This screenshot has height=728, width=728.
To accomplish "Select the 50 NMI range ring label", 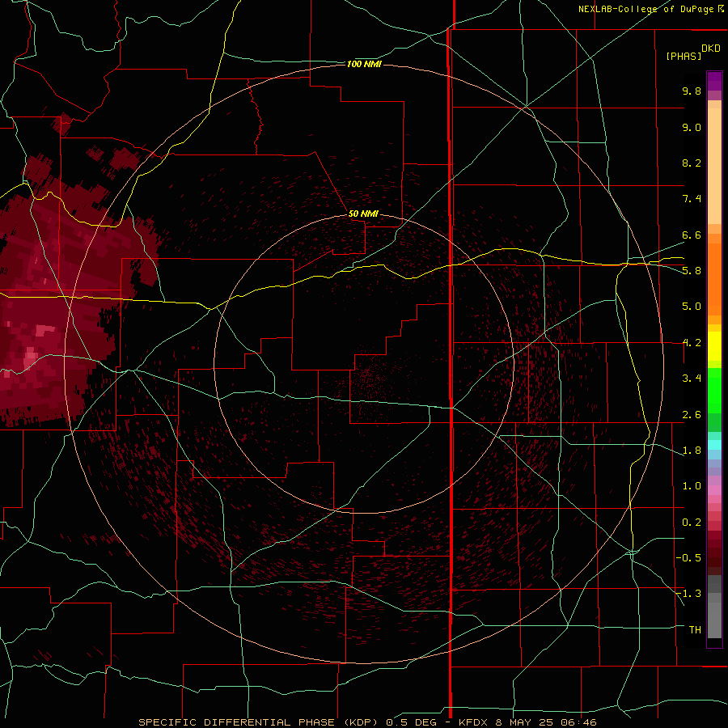I will point(363,214).
